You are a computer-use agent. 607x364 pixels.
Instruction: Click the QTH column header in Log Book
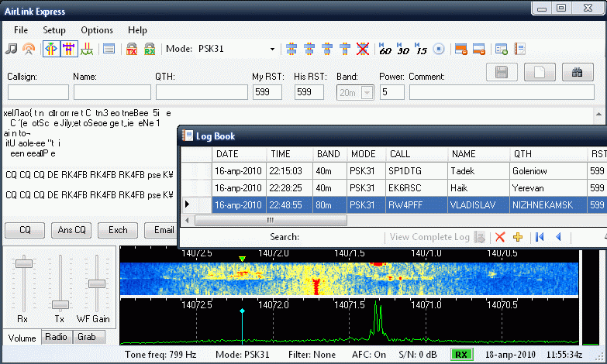coord(548,154)
